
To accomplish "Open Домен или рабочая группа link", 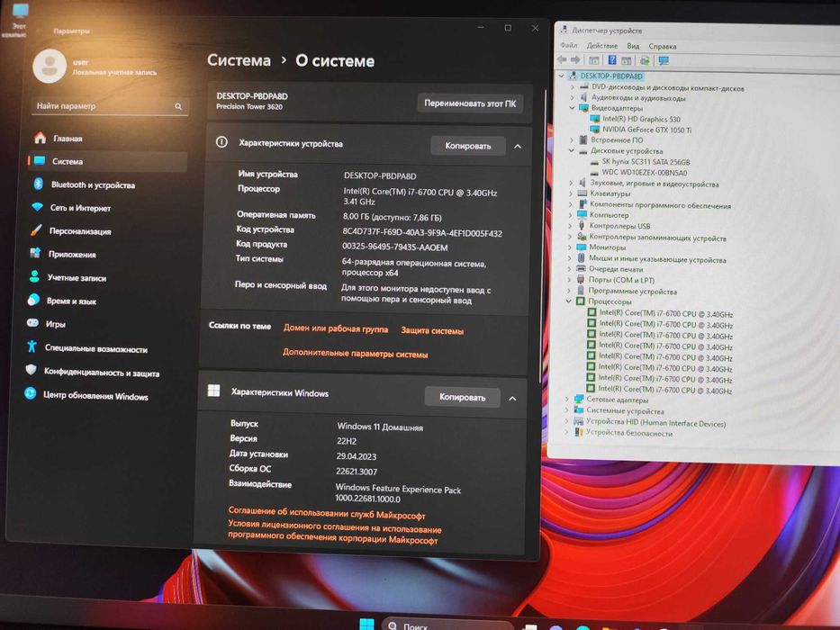I will (335, 328).
